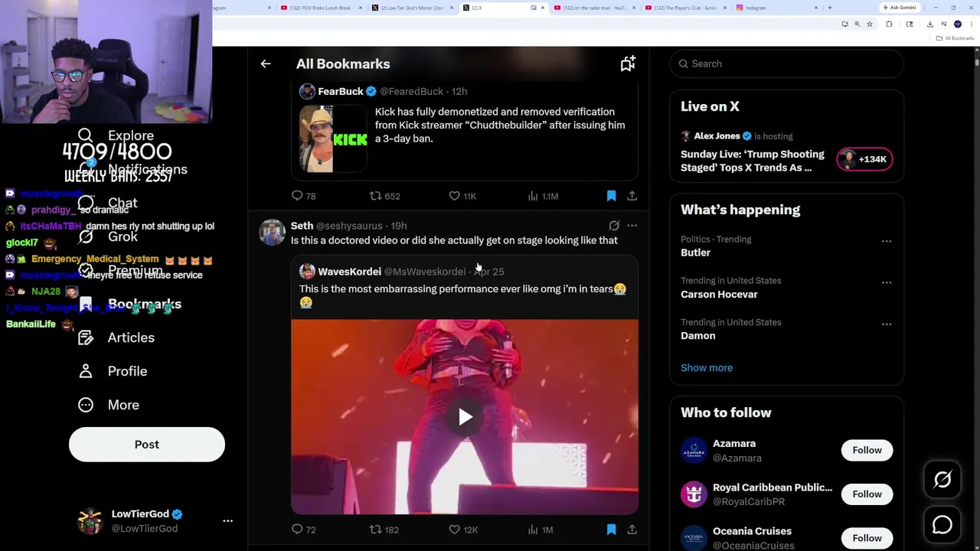Open the Royal Caribbean profile avatar

click(x=694, y=494)
